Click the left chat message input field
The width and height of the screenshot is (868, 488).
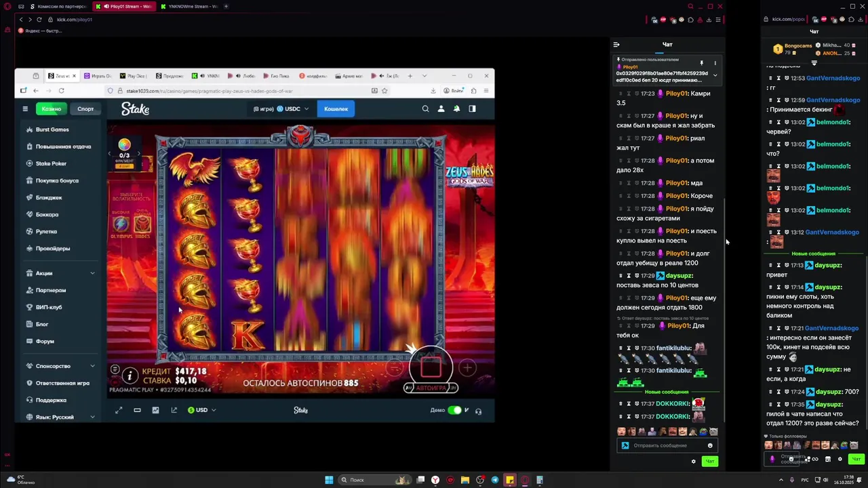(x=667, y=445)
